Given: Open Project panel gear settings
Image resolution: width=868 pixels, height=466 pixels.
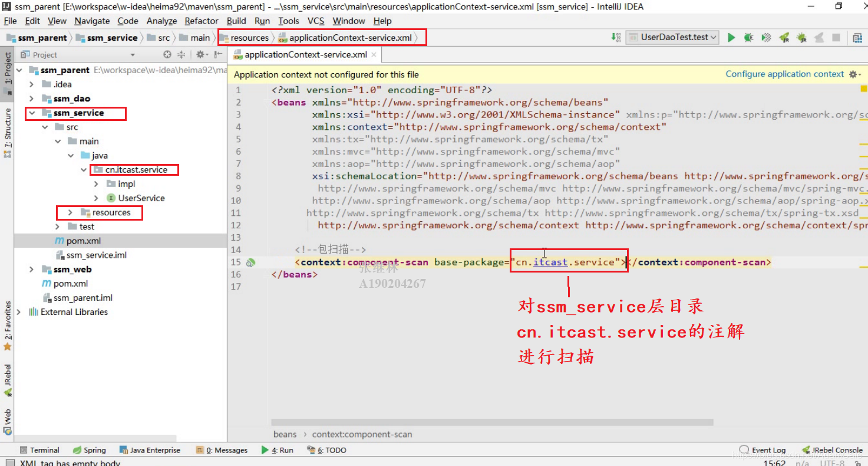Looking at the screenshot, I should click(200, 54).
